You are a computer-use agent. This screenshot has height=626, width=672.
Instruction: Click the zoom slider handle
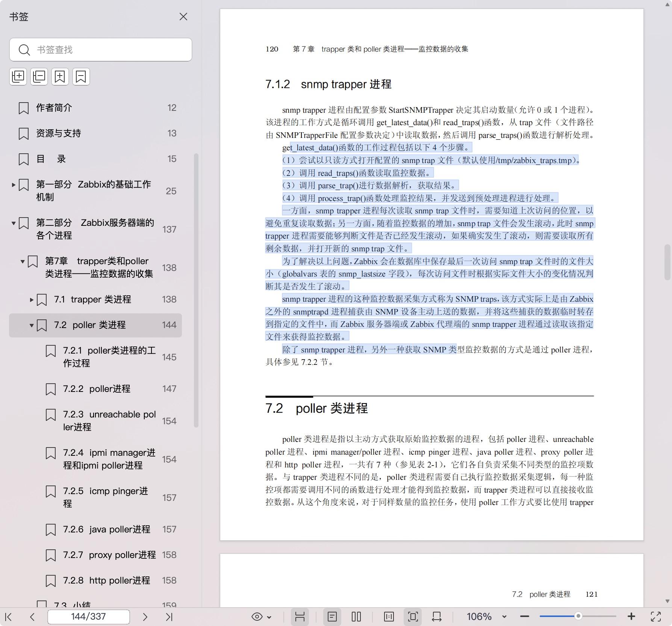click(x=578, y=616)
